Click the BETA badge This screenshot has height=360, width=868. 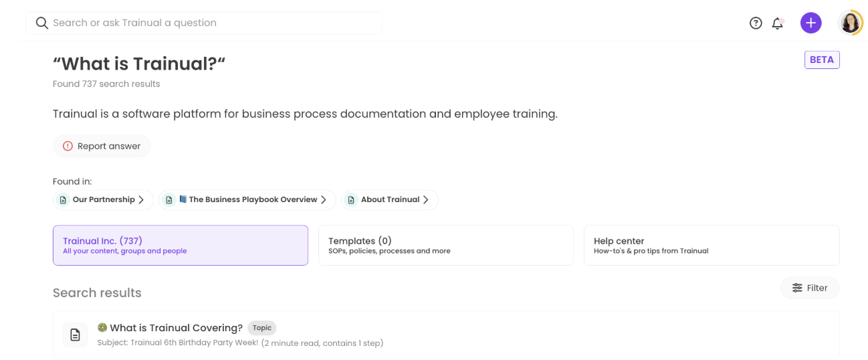click(x=822, y=60)
